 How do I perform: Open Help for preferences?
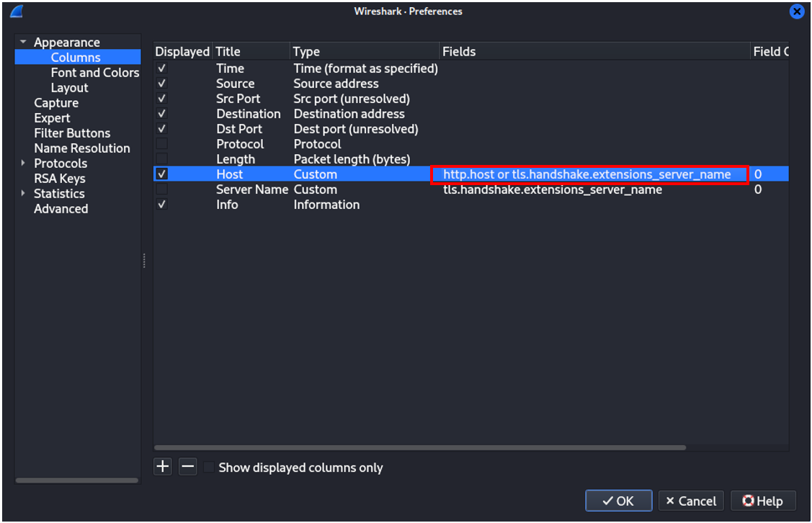[x=763, y=500]
